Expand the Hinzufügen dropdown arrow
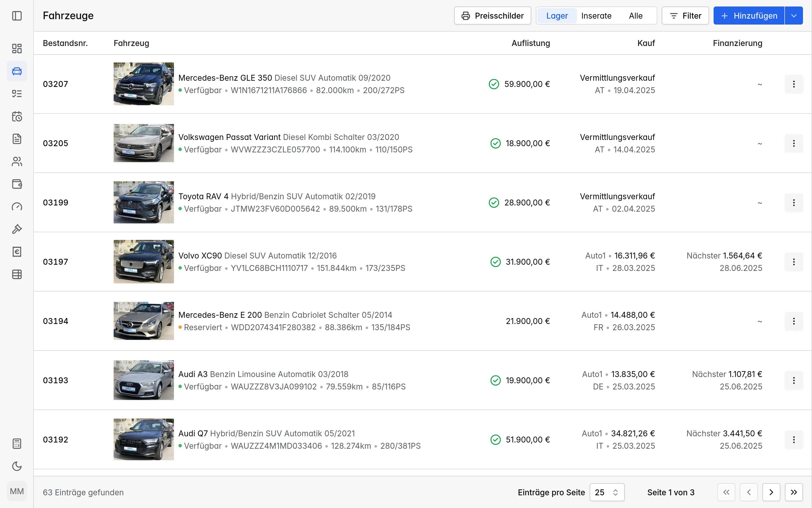812x508 pixels. (794, 16)
